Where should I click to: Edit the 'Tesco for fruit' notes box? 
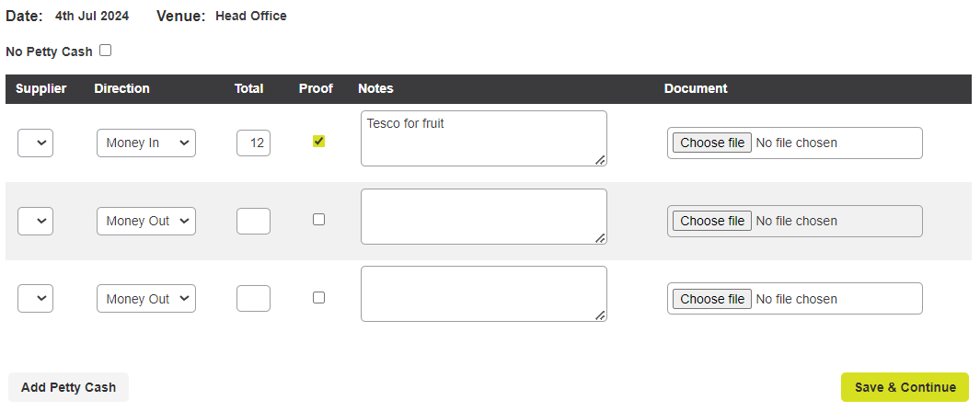[483, 139]
